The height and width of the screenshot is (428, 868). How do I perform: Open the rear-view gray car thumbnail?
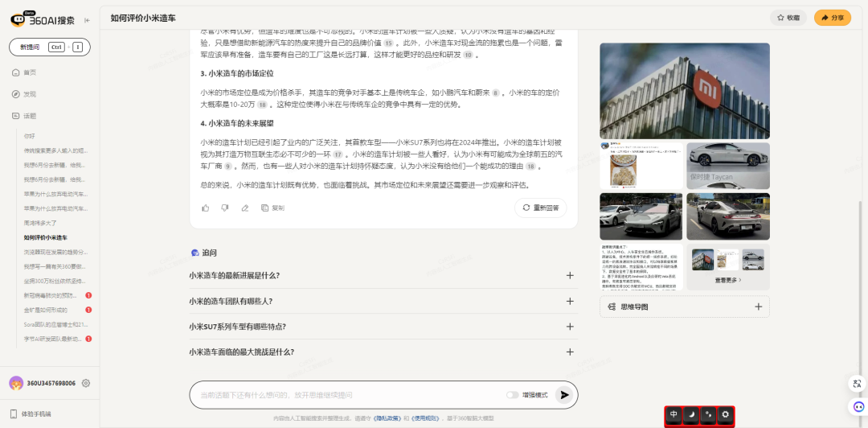[x=728, y=216]
